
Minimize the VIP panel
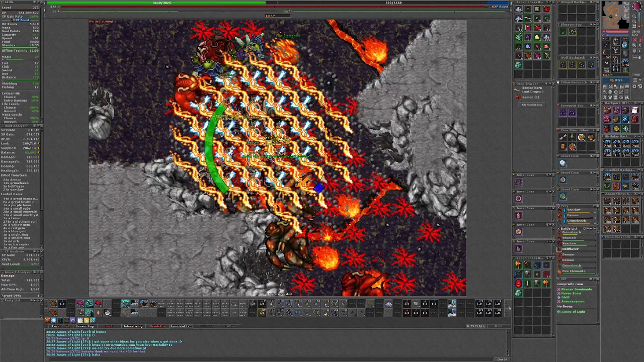click(595, 279)
